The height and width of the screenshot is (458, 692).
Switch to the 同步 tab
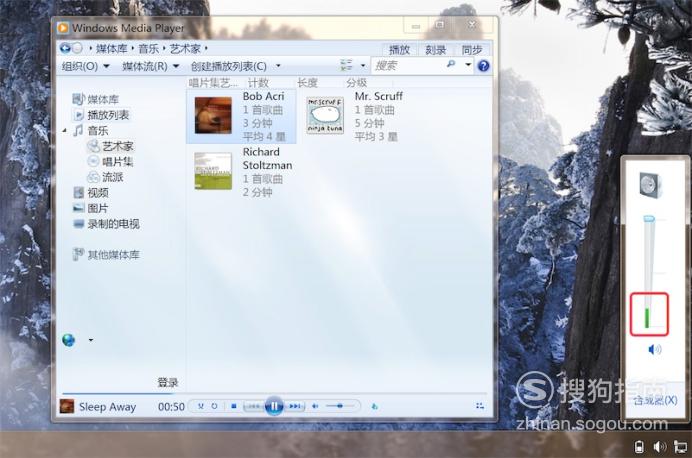tap(472, 50)
